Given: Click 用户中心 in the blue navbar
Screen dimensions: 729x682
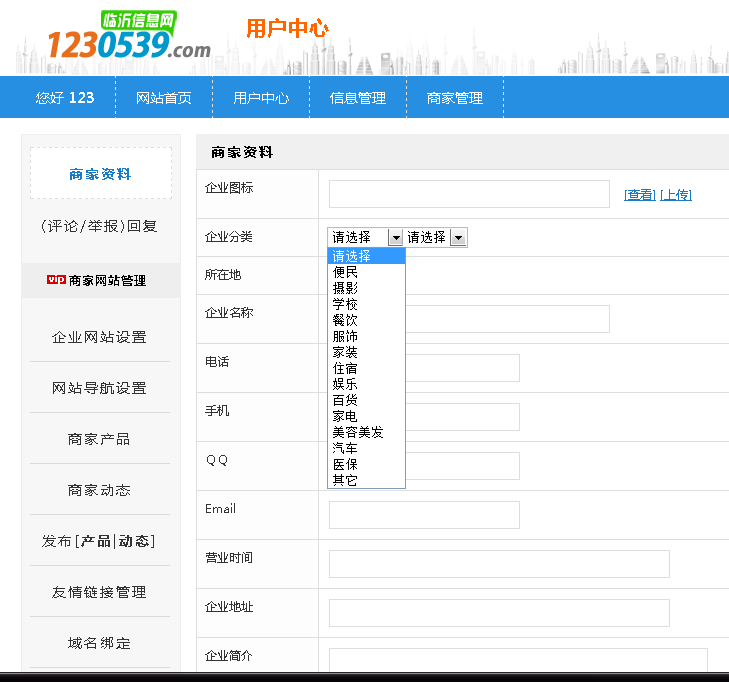Looking at the screenshot, I should pos(261,98).
